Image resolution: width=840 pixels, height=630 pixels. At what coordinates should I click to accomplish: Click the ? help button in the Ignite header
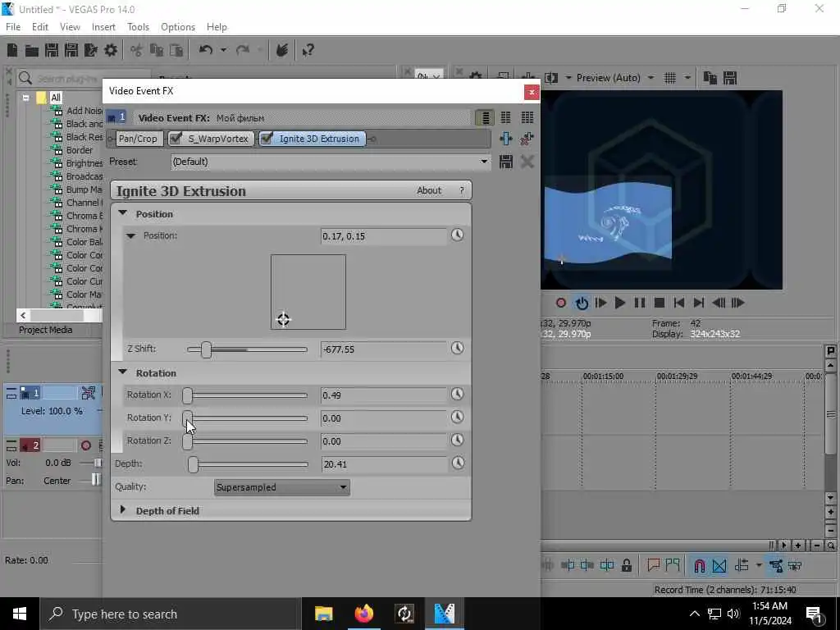[x=462, y=190]
